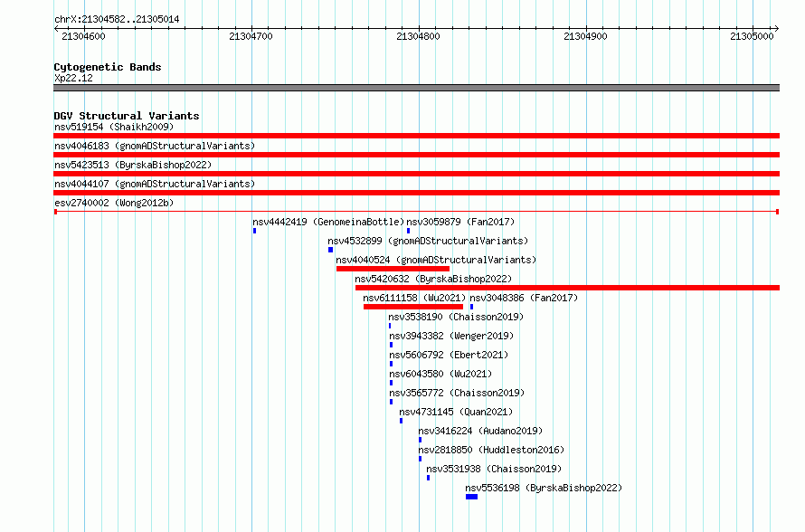Open nsv4040524 (gnomADStructuralVariants) label
The width and height of the screenshot is (805, 532).
pos(436,260)
